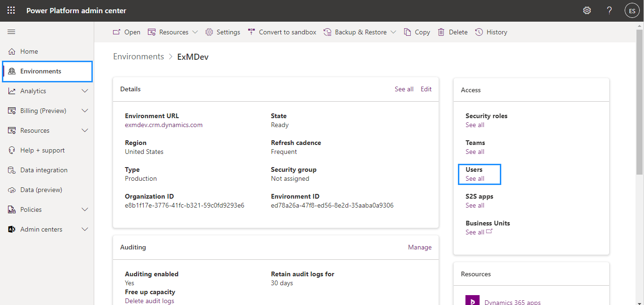This screenshot has width=644, height=305.
Task: Open the help question mark icon
Action: 610,10
